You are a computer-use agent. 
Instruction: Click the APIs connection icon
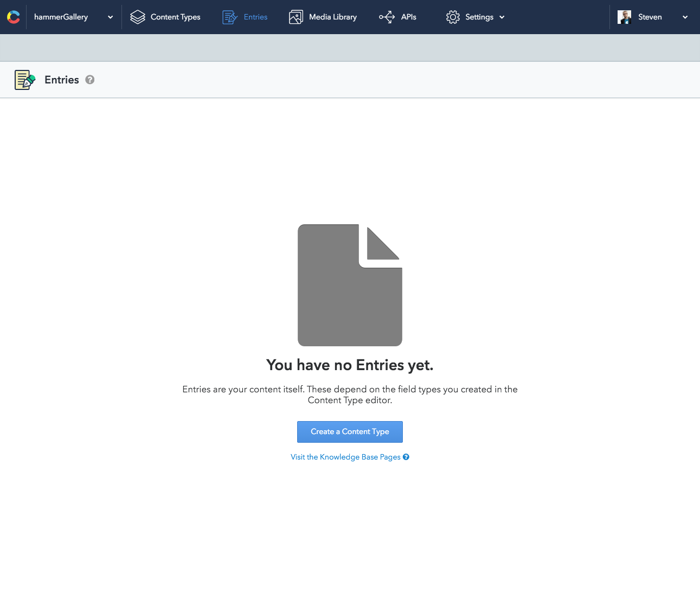click(387, 17)
